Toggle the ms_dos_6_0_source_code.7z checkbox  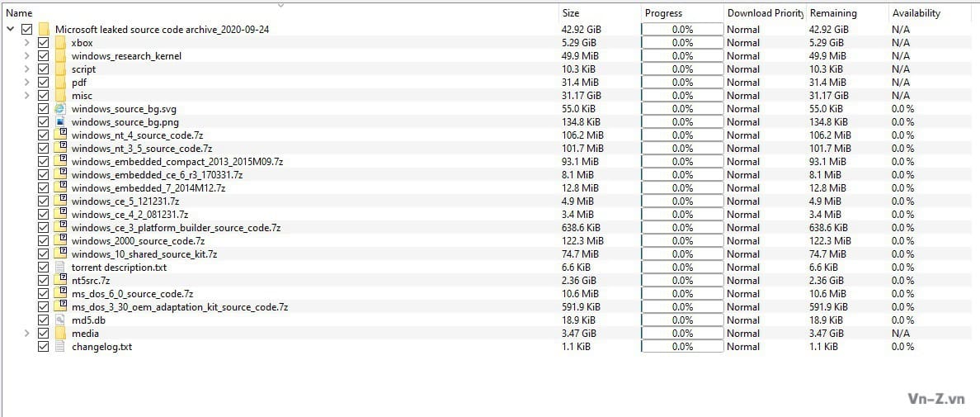click(x=43, y=293)
